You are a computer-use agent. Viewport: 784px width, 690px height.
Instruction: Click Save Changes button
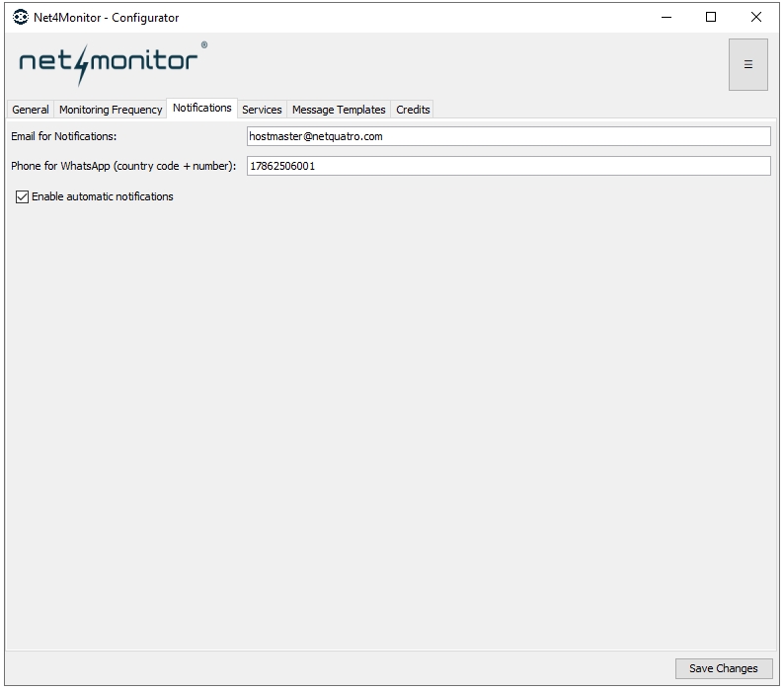723,668
